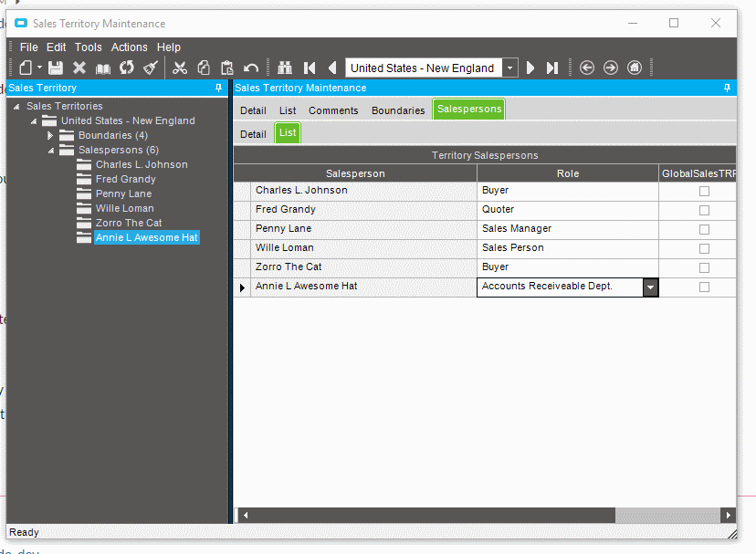The image size is (756, 554).
Task: Click the Delete X icon in toolbar
Action: click(79, 68)
